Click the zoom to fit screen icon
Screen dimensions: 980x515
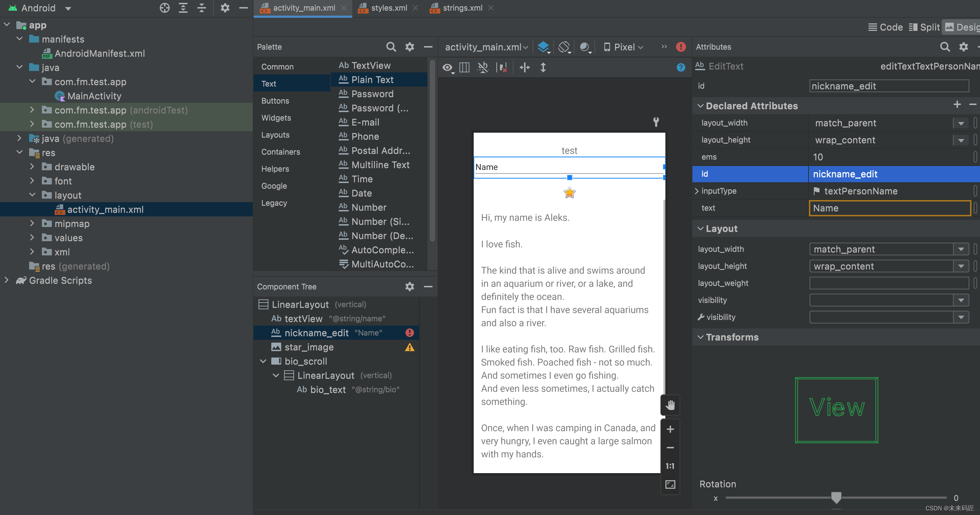pyautogui.click(x=670, y=484)
